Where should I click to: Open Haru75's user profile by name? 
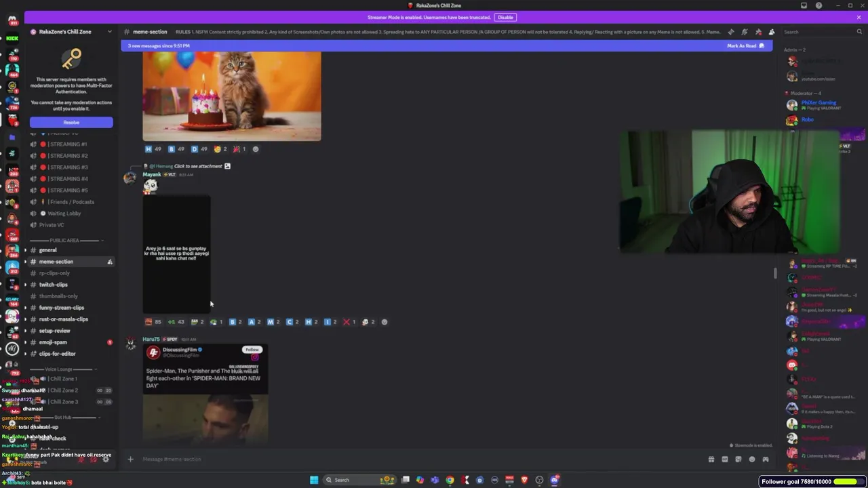(x=151, y=339)
